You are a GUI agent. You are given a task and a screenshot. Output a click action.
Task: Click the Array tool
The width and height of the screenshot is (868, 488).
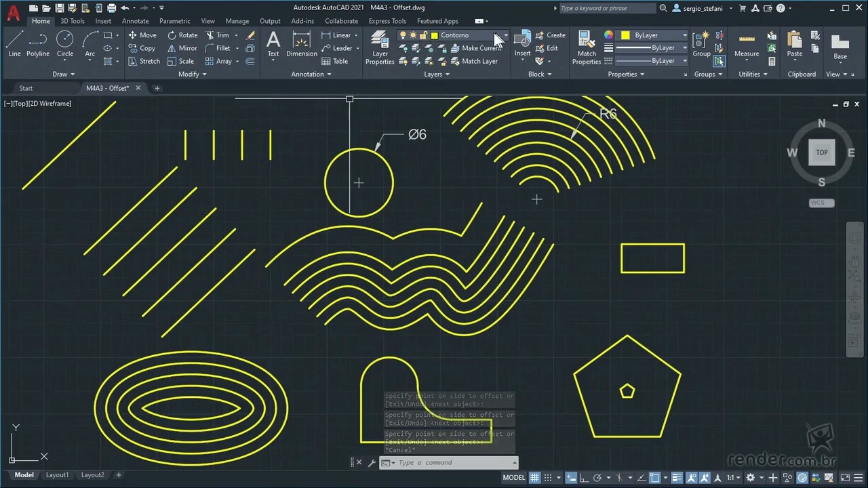point(218,61)
